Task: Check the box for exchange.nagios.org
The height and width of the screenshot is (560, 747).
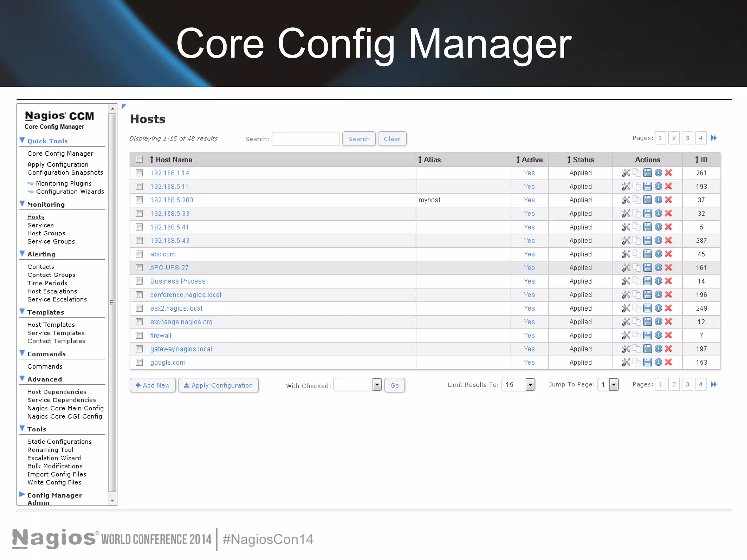Action: [x=139, y=322]
